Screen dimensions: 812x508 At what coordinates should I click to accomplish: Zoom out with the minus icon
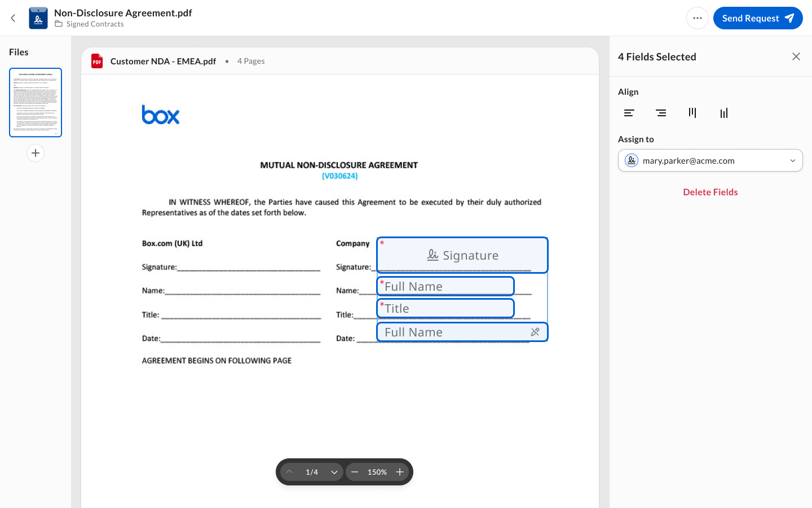[x=355, y=472]
